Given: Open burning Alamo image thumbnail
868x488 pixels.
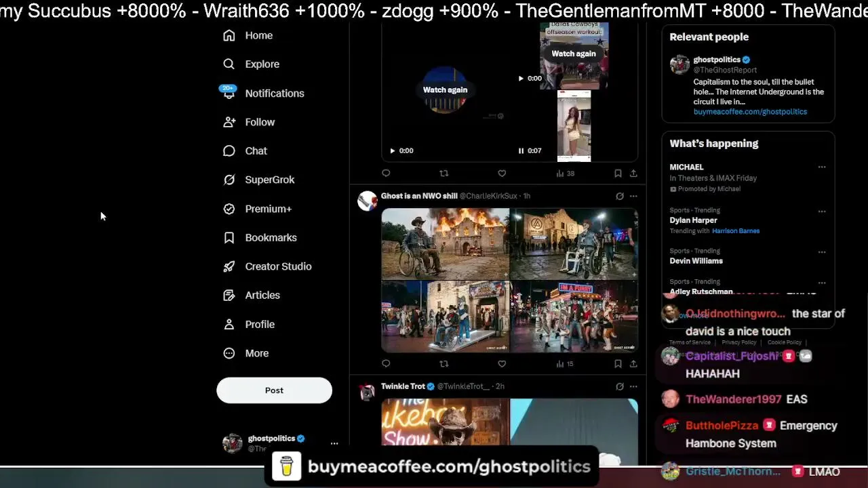Looking at the screenshot, I should pos(445,244).
